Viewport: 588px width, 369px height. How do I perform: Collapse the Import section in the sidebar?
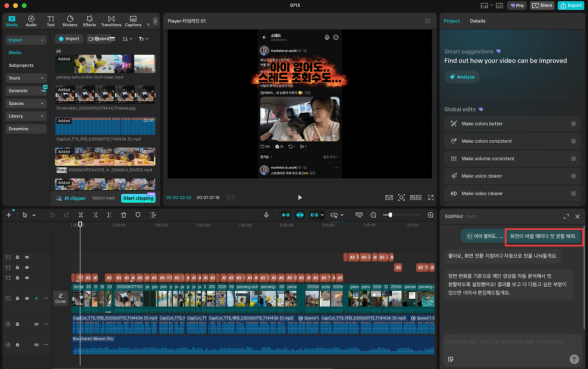pyautogui.click(x=26, y=40)
